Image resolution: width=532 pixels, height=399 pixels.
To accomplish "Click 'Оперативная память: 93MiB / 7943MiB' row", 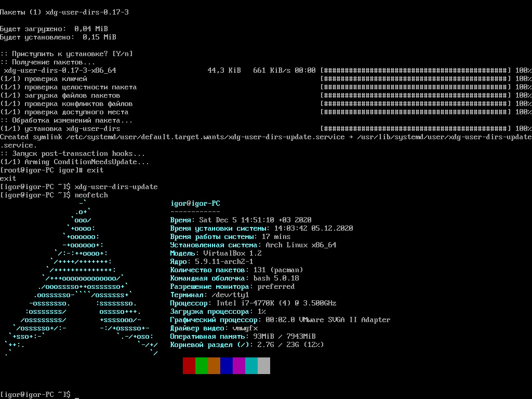I will click(243, 336).
